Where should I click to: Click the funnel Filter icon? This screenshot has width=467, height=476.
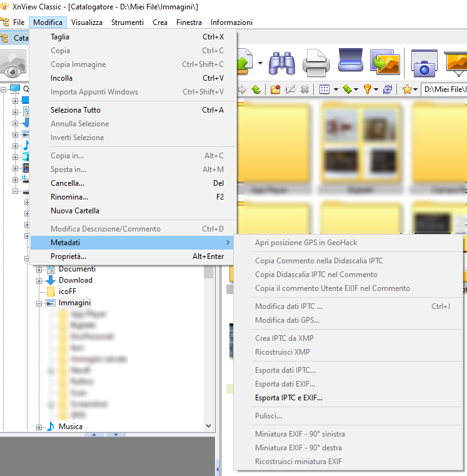pos(368,89)
